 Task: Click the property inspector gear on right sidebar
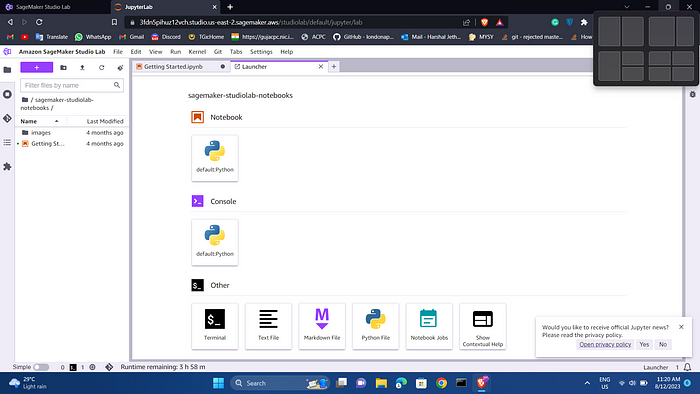[x=692, y=95]
